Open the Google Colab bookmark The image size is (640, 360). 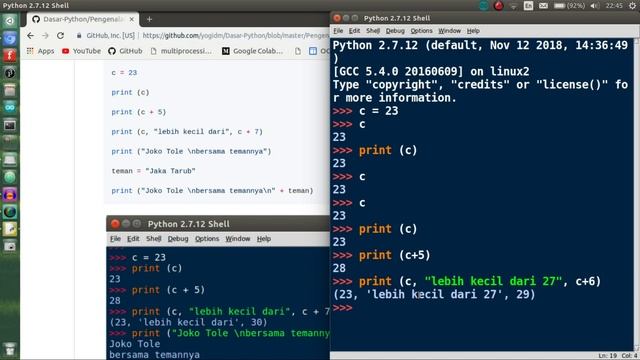(x=253, y=51)
